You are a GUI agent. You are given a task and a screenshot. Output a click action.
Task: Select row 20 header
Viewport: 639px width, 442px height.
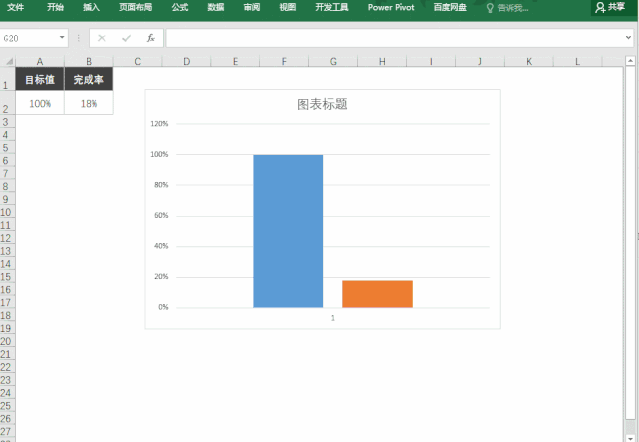[x=7, y=341]
